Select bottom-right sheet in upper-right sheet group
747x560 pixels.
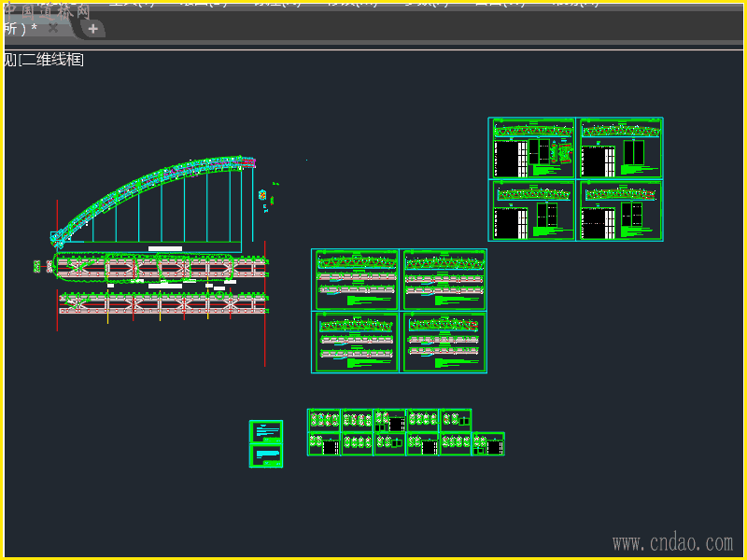[x=620, y=211]
